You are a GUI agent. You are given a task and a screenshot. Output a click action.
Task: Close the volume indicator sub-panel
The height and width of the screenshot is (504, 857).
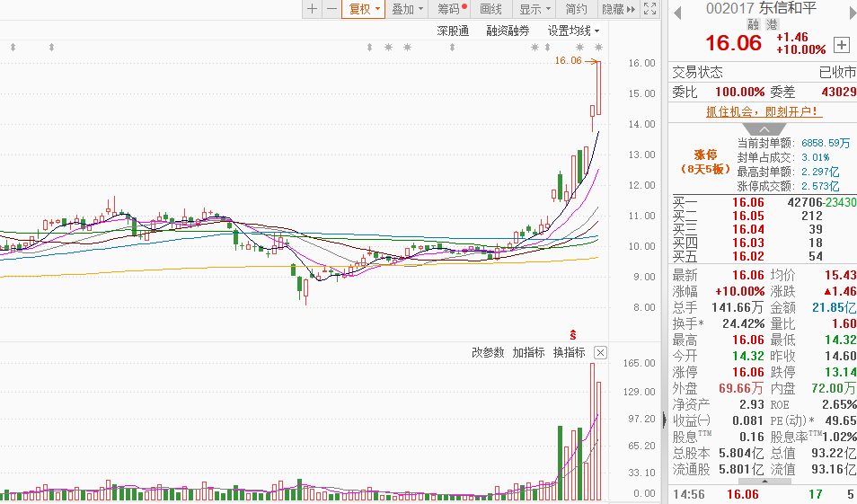pyautogui.click(x=600, y=352)
